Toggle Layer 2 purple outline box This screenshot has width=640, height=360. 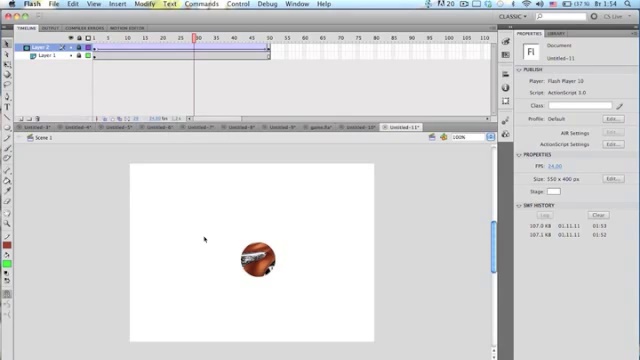tap(88, 48)
